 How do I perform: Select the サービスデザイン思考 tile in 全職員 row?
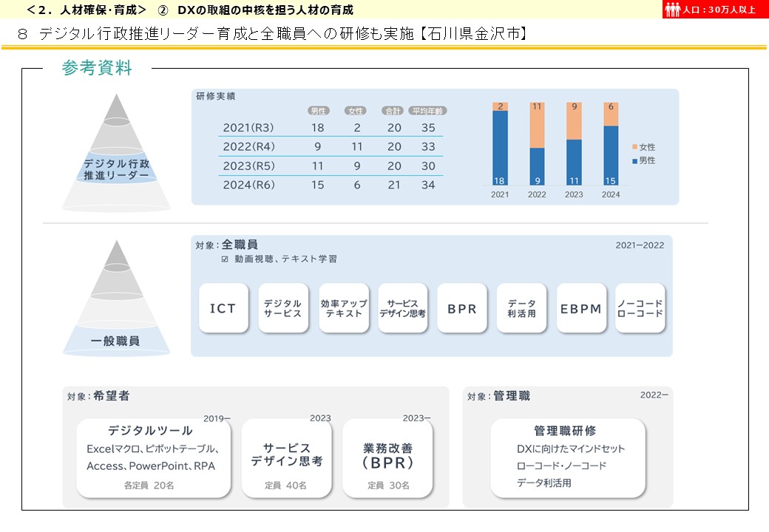(403, 308)
